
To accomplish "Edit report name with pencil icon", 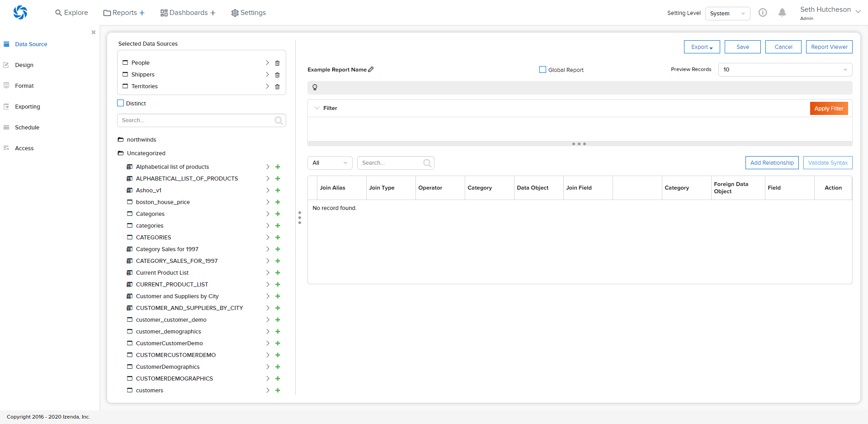I will pos(371,69).
